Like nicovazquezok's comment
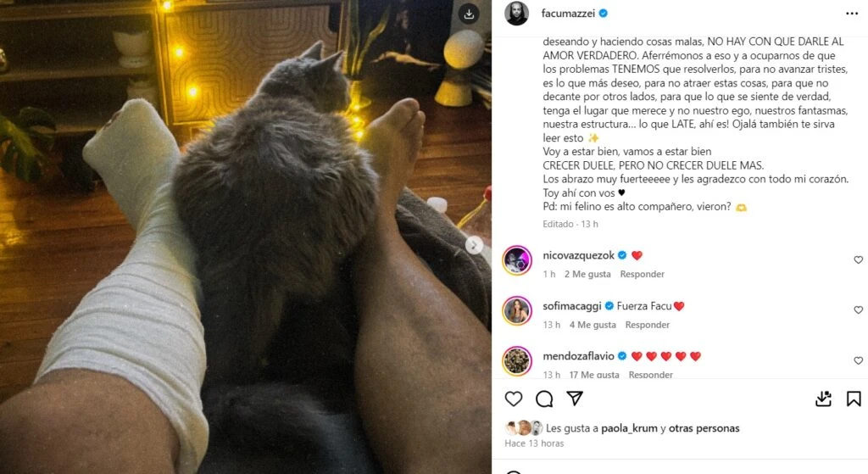This screenshot has width=868, height=474. coord(858,259)
